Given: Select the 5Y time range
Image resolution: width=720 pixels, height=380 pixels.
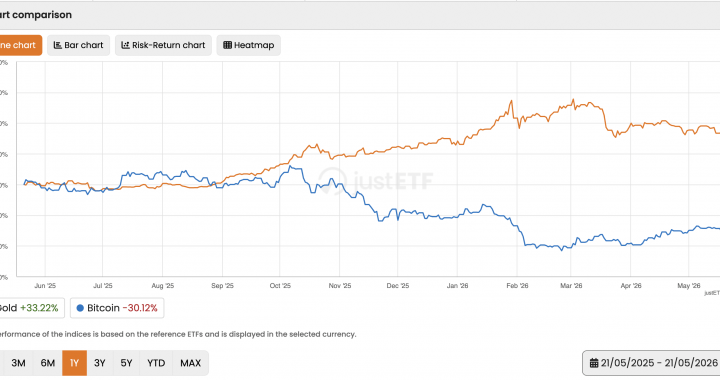Looking at the screenshot, I should [126, 363].
